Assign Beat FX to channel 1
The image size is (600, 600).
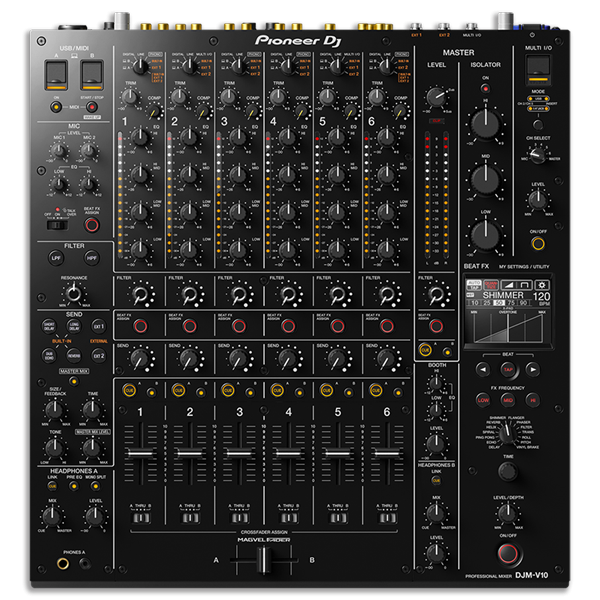point(140,326)
